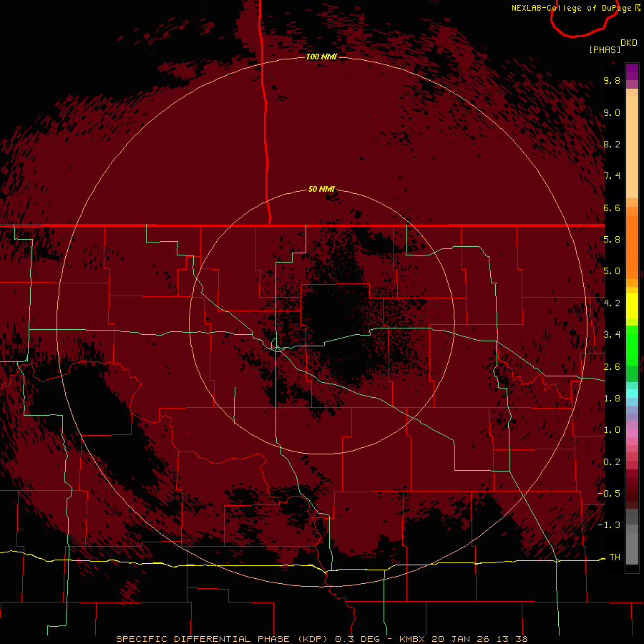Click the 1.0 color scale value
The height and width of the screenshot is (644, 644).
(x=612, y=430)
